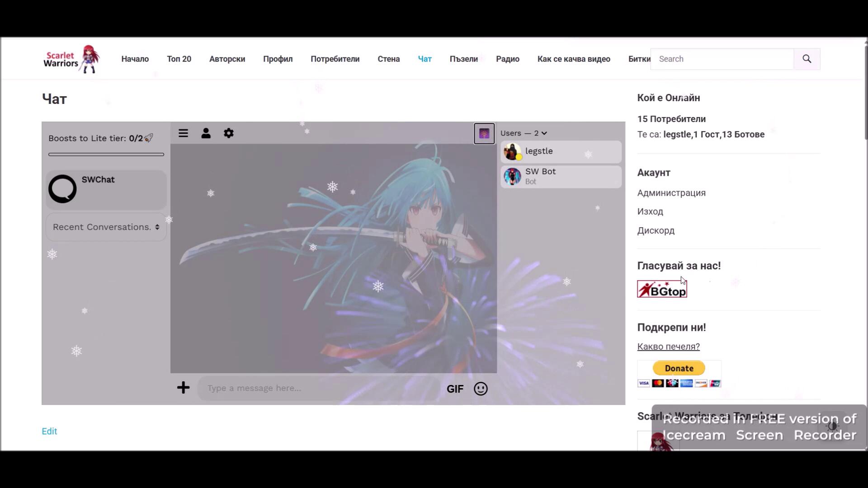Click the chat profile person icon
Viewport: 868px width, 488px height.
coord(206,133)
